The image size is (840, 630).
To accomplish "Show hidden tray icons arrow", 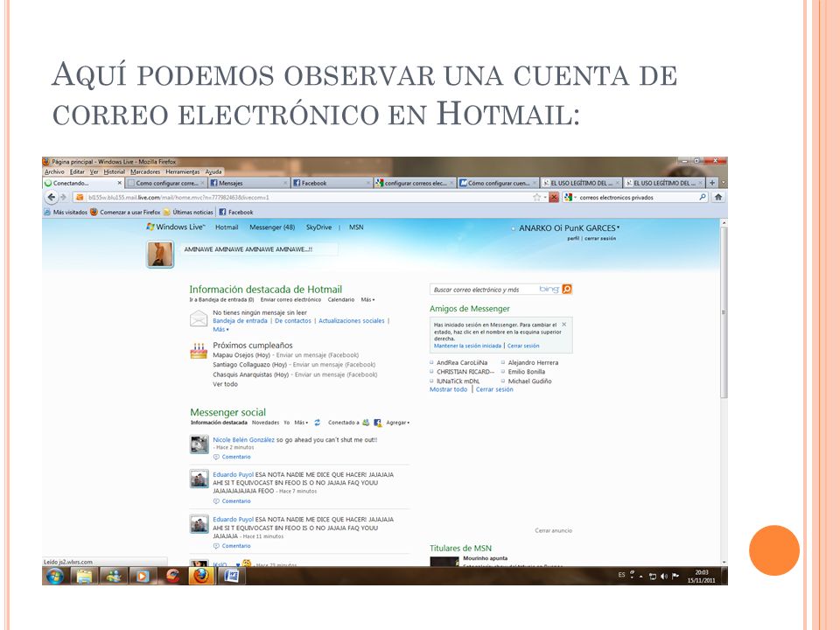I will coord(640,577).
